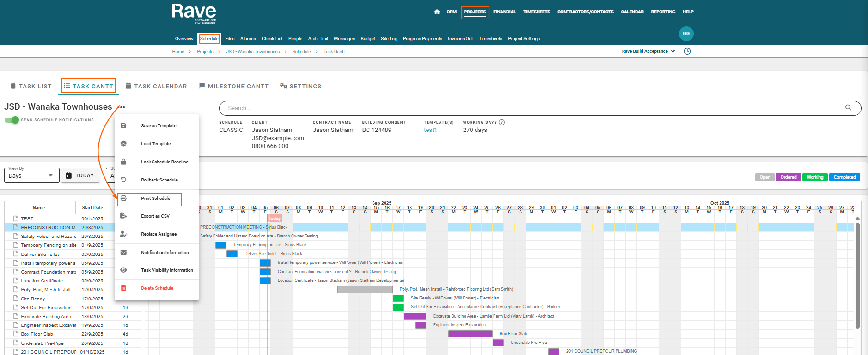Open the Reporting top menu
868x355 pixels.
click(663, 12)
